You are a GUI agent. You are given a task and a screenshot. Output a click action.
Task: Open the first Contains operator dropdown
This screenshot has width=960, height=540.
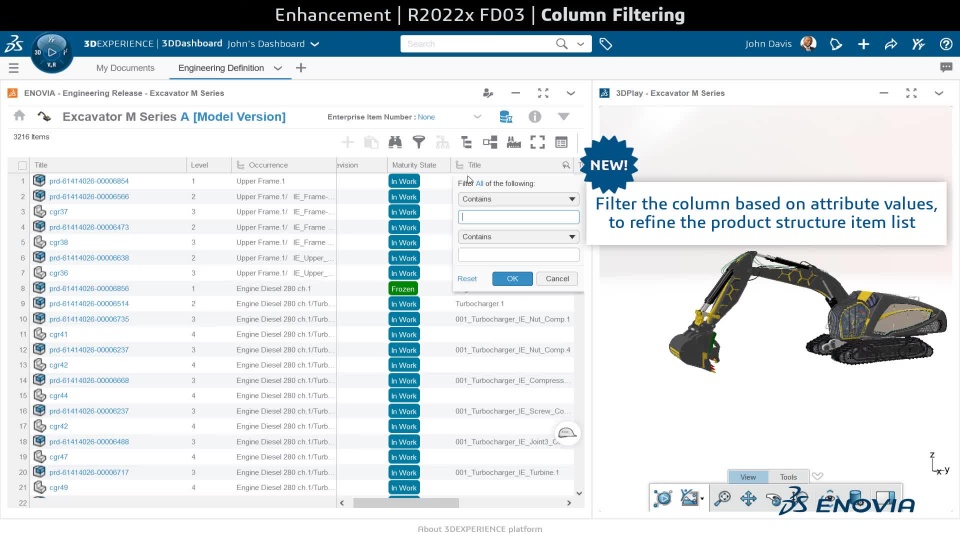[x=519, y=199]
